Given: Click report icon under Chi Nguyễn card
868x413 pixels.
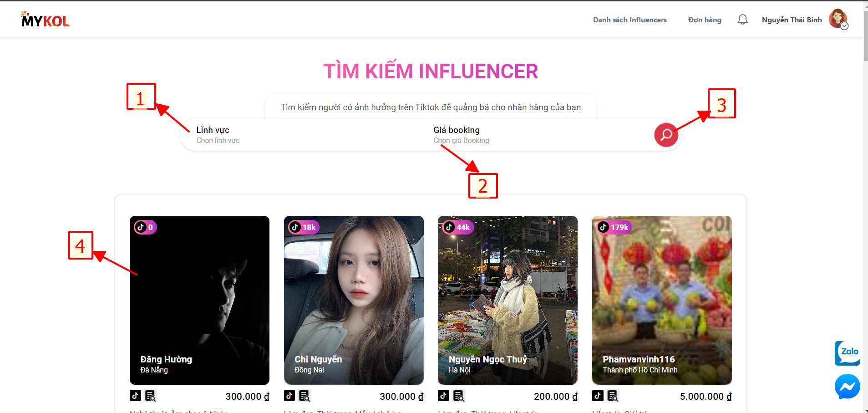Looking at the screenshot, I should (305, 396).
